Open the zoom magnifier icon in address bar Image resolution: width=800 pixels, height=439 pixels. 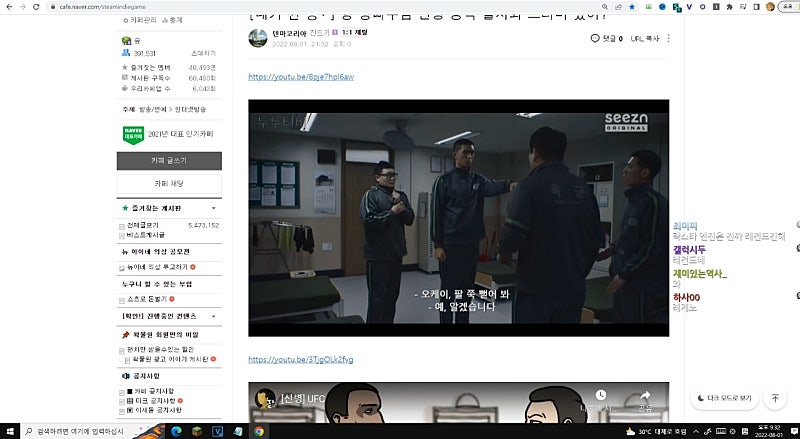(x=605, y=7)
